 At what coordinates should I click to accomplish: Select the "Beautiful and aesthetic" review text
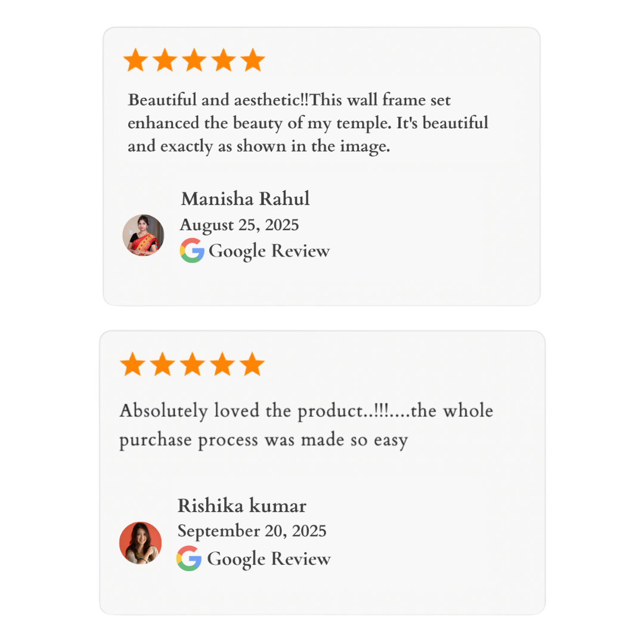[307, 123]
